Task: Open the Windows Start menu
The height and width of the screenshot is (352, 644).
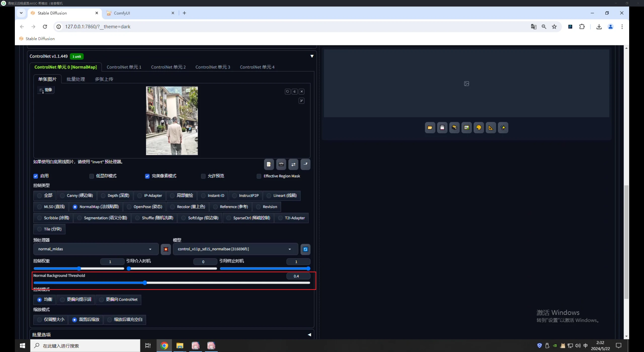Action: [22, 346]
